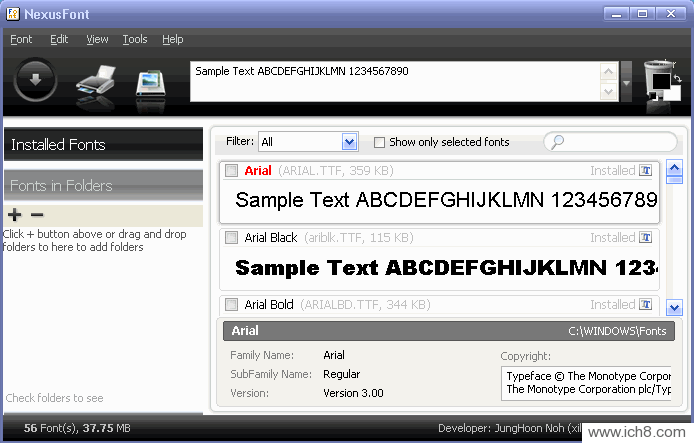Viewport: 694px width, 443px height.
Task: Tick the Arial Black font checkbox
Action: point(231,238)
